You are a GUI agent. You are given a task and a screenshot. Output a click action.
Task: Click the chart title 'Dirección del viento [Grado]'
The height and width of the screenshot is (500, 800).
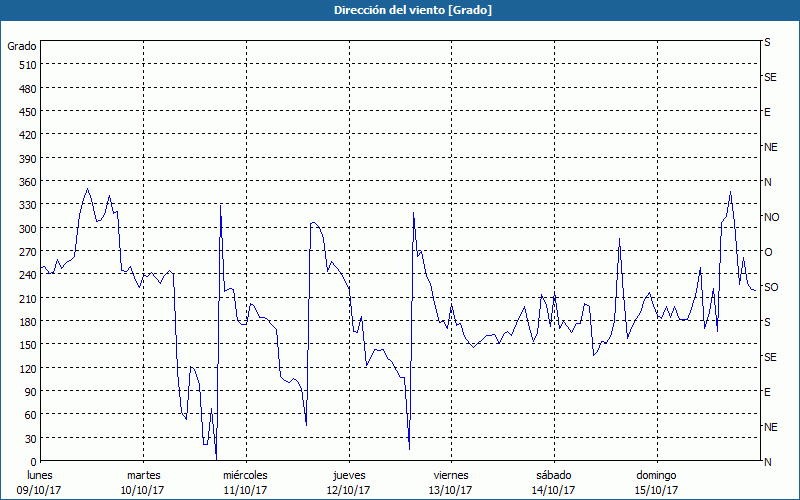pos(399,10)
